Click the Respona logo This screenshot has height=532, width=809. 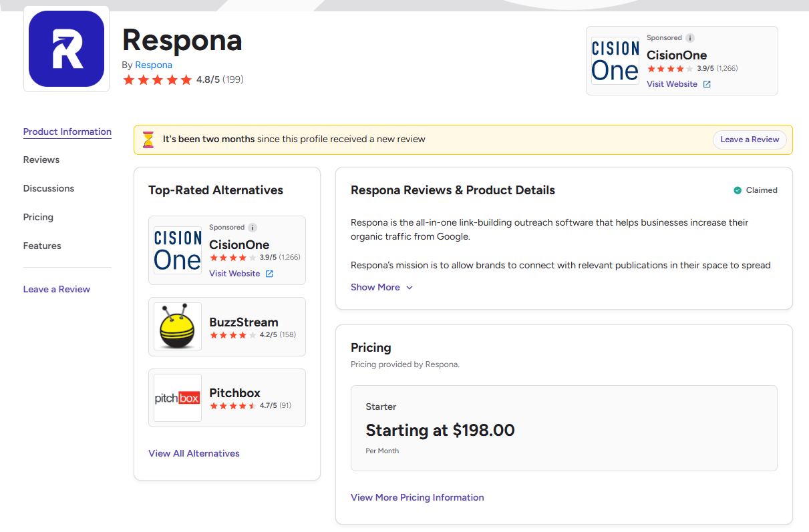pos(65,48)
